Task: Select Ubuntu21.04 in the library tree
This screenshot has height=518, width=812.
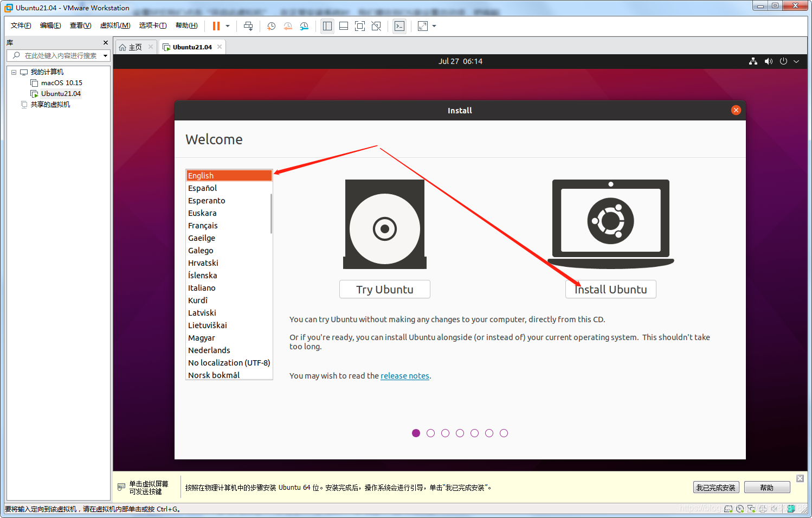Action: [x=61, y=93]
